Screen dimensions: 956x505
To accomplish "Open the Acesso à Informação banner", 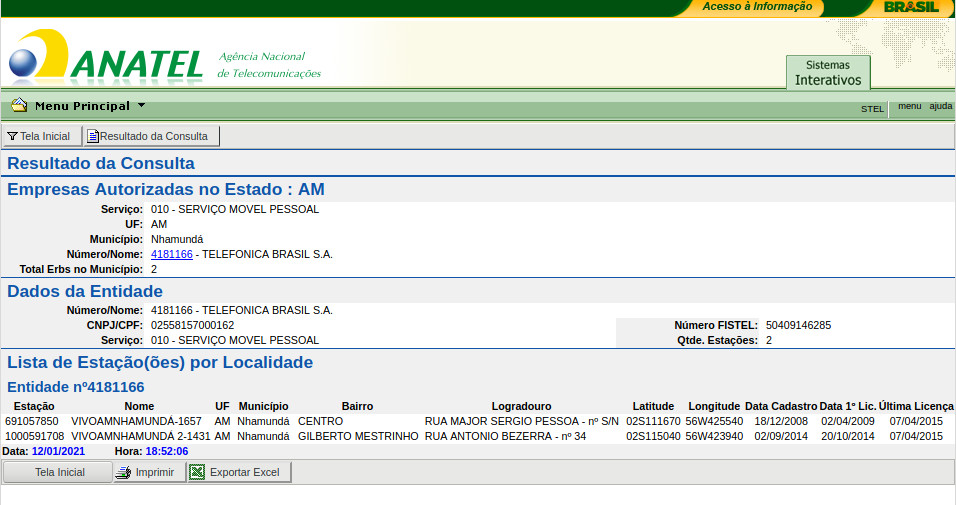I will 743,7.
